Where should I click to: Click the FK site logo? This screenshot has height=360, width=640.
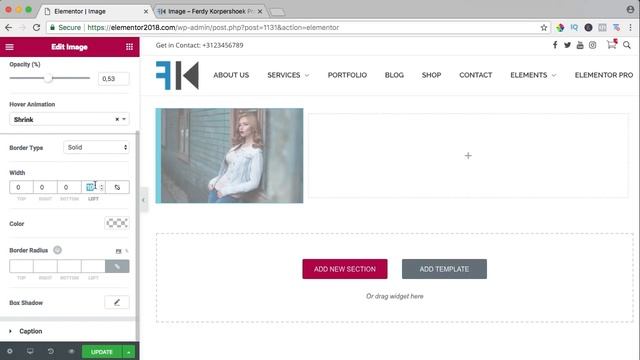click(177, 75)
